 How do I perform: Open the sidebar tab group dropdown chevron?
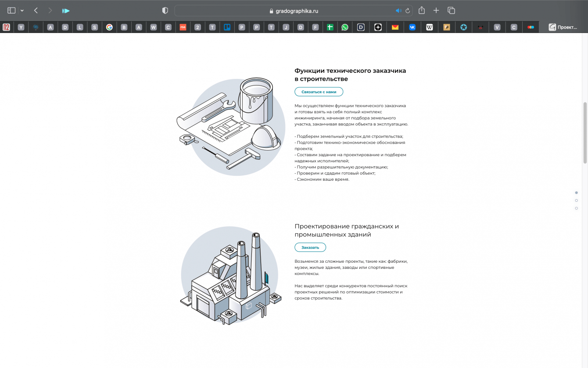click(x=22, y=11)
